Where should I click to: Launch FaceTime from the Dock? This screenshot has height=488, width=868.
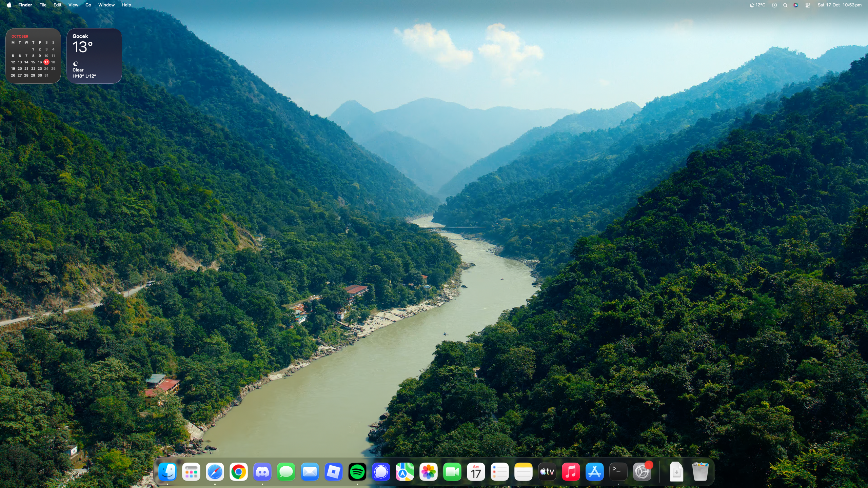pyautogui.click(x=452, y=472)
